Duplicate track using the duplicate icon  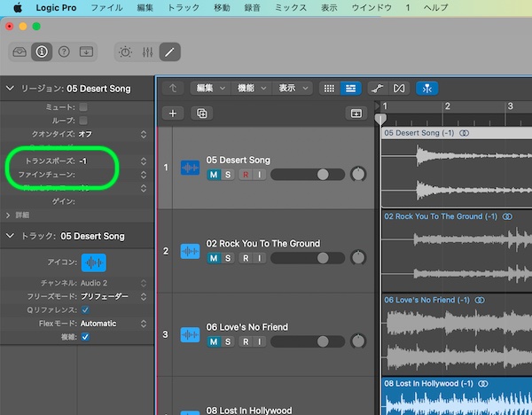click(x=202, y=114)
